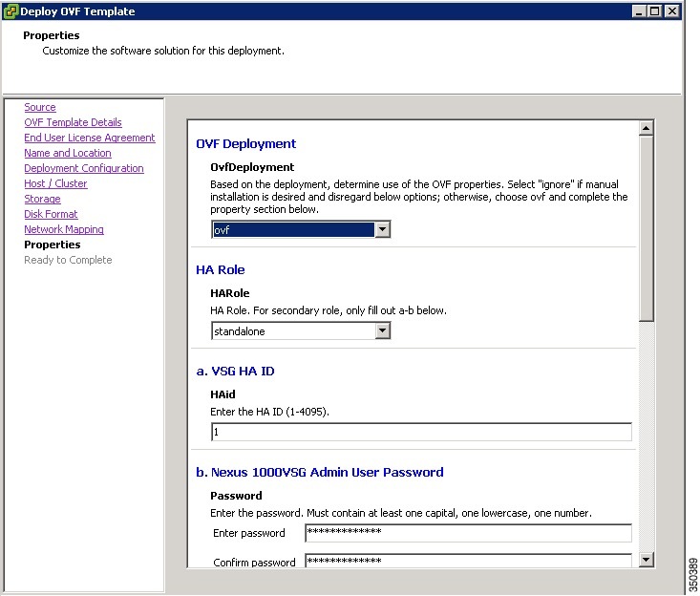Click the a. VSG HA ID heading

pyautogui.click(x=235, y=371)
